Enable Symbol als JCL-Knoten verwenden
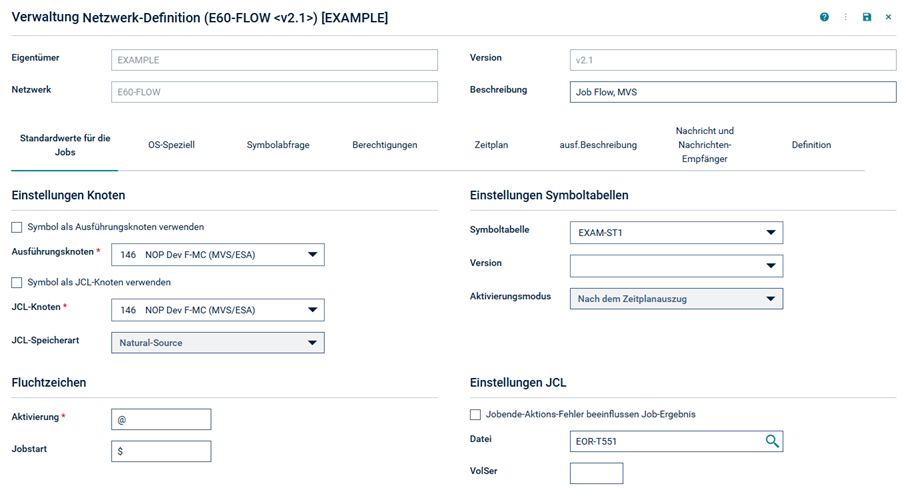 (17, 282)
